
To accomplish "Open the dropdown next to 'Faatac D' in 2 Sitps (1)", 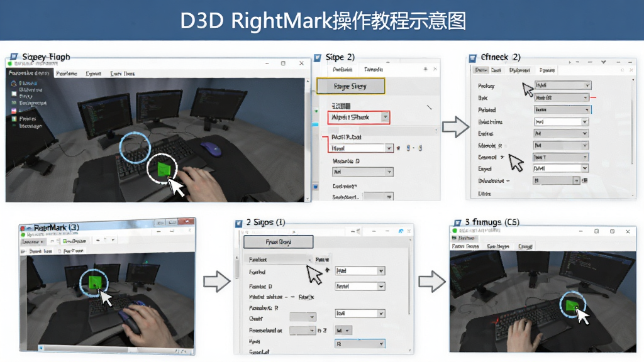I will tap(360, 286).
